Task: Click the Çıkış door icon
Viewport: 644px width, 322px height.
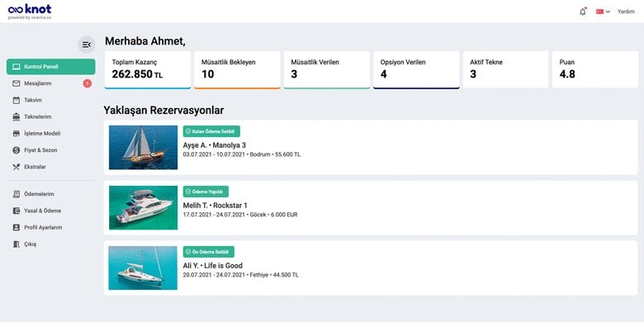Action: click(17, 244)
